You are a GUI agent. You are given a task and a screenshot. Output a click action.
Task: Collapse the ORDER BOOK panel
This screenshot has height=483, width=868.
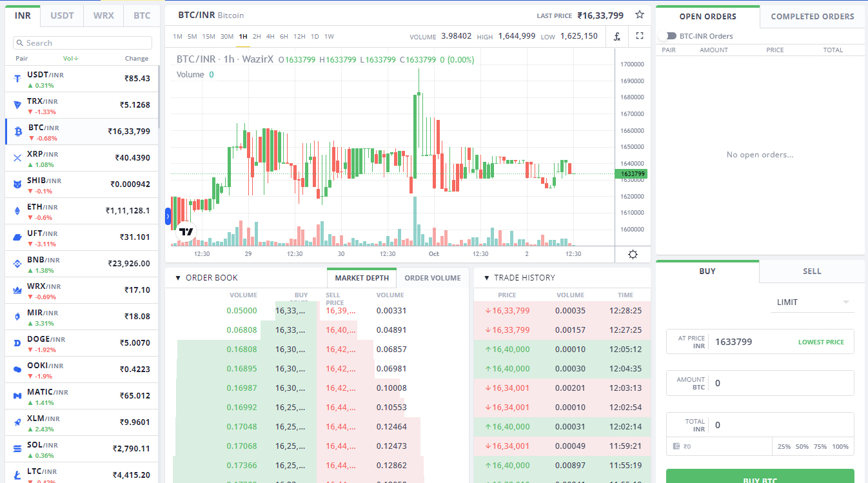[177, 278]
